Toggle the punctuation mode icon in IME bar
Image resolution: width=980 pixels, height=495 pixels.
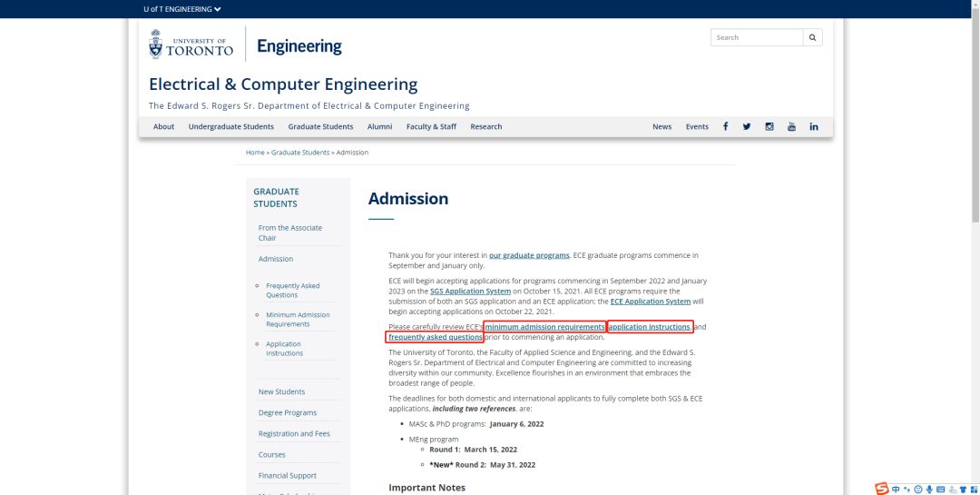pos(906,490)
